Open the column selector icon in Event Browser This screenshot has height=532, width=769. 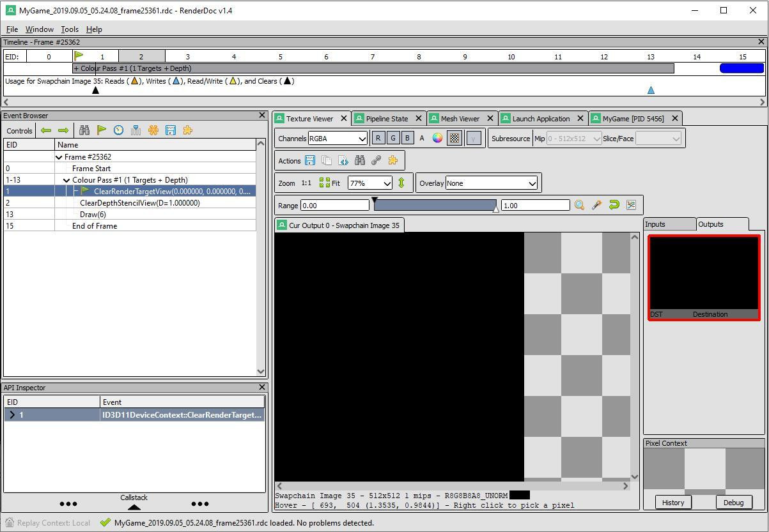pos(136,130)
